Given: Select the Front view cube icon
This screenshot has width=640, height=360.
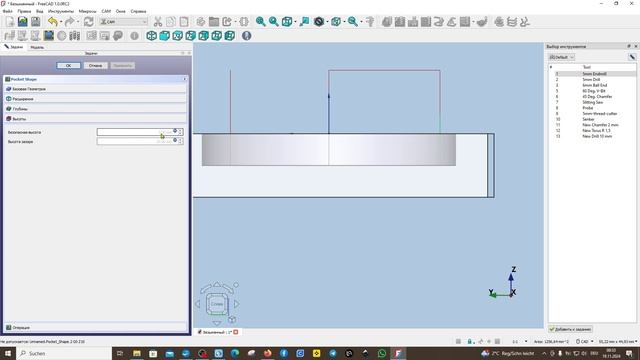Looking at the screenshot, I should (x=164, y=36).
